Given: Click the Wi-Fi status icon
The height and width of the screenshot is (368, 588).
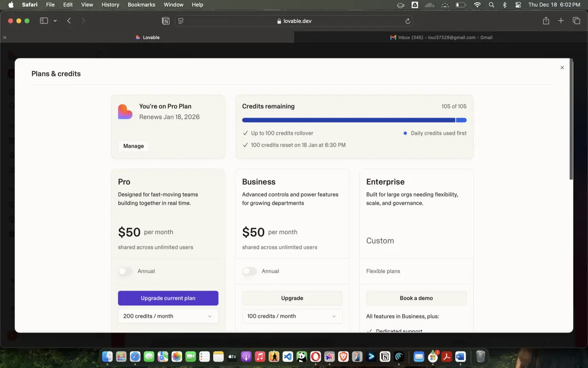Looking at the screenshot, I should [x=477, y=5].
